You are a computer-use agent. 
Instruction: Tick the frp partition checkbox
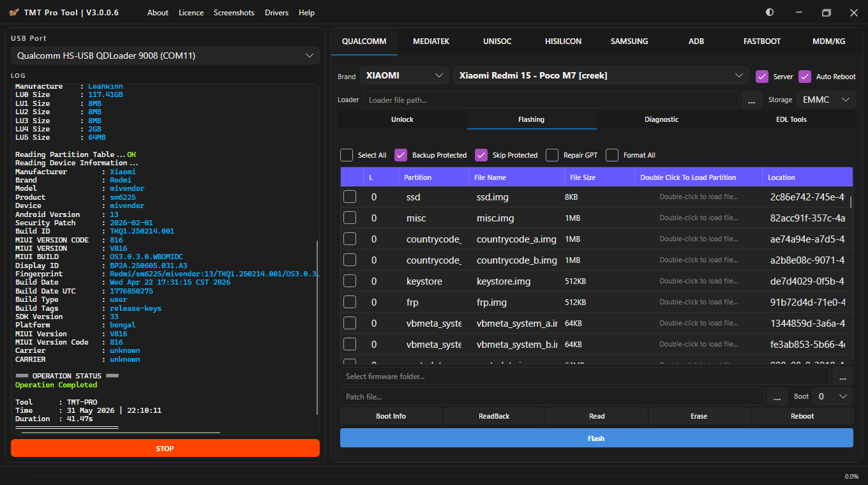pyautogui.click(x=350, y=302)
